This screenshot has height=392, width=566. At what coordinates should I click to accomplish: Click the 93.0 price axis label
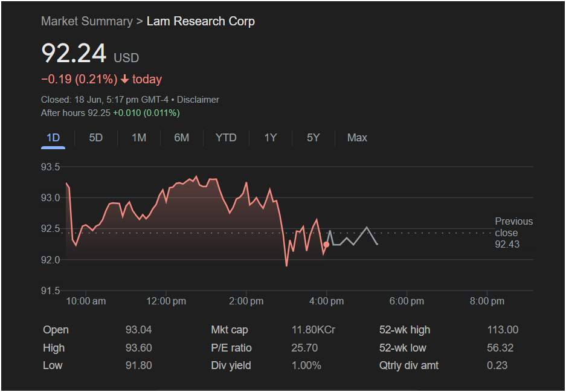pos(51,198)
